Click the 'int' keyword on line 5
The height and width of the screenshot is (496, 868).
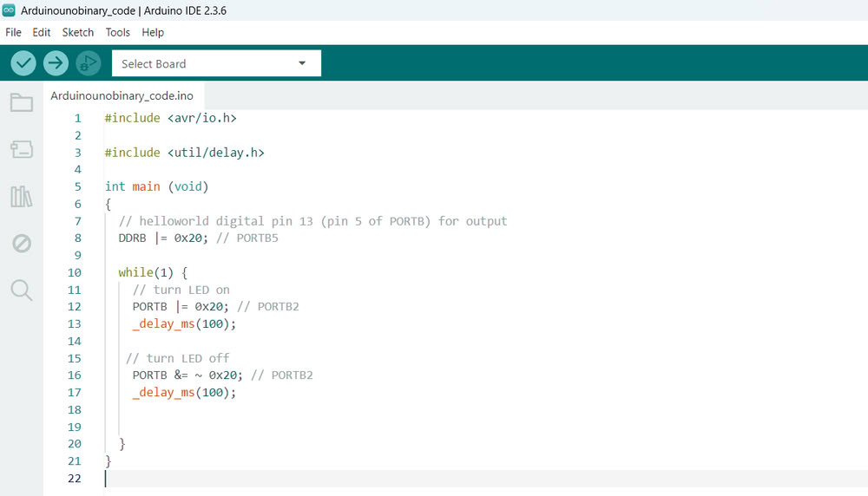click(115, 187)
